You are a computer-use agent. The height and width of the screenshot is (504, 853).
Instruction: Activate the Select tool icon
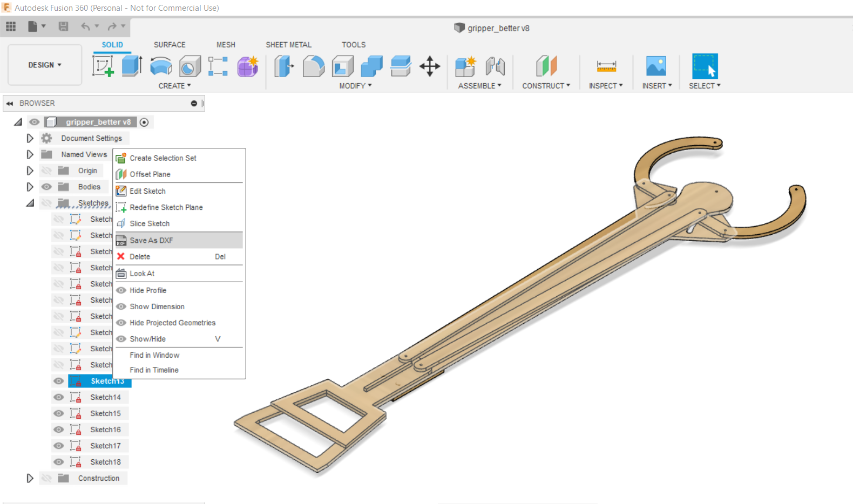click(705, 66)
